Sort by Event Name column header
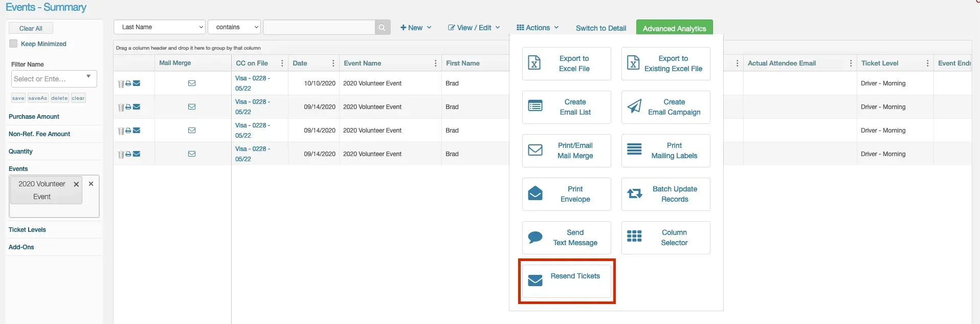 pyautogui.click(x=362, y=63)
